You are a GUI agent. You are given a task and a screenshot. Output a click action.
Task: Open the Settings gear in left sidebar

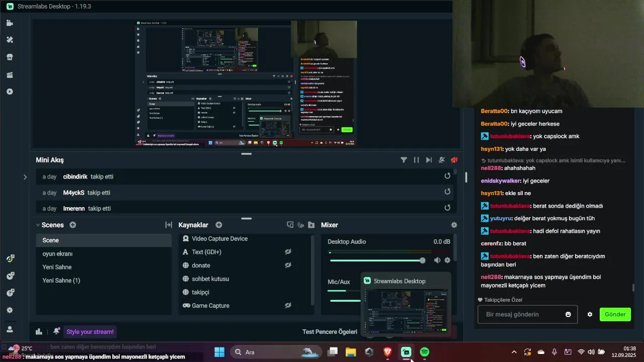10,310
